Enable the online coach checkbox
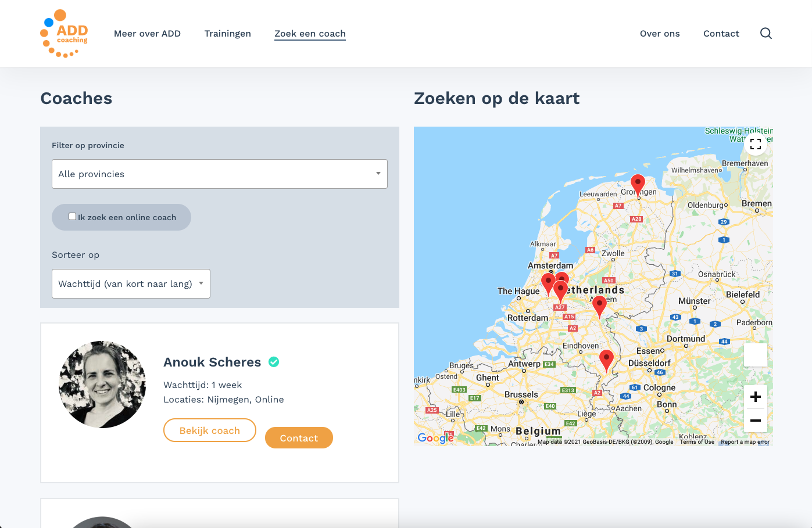Screen dimensions: 812x528 pos(73,217)
